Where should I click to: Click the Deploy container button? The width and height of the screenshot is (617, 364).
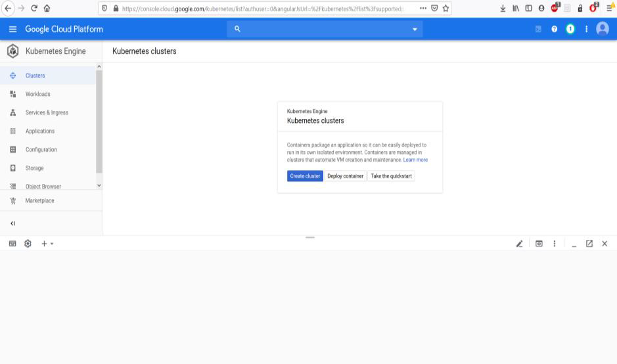[345, 176]
